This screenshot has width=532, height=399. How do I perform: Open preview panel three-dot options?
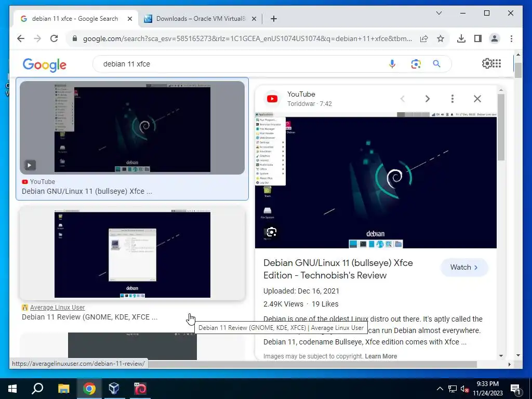[x=453, y=99]
